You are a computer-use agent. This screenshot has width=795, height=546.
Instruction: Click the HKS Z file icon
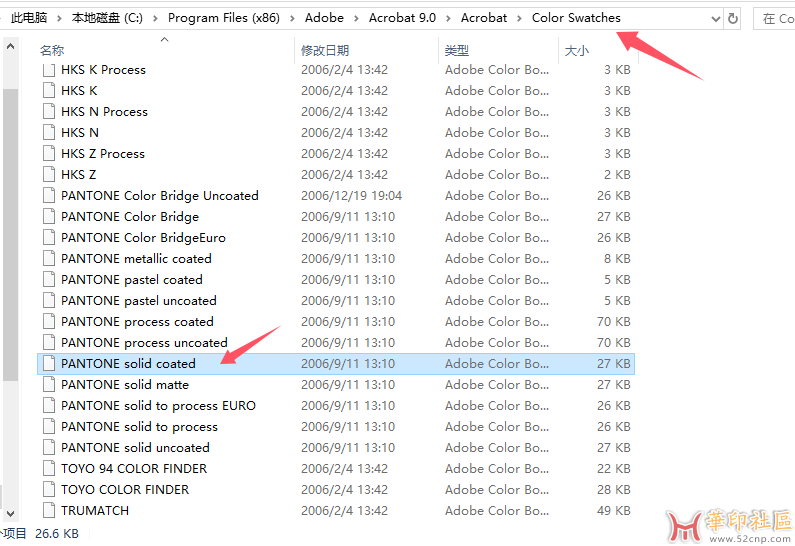(49, 175)
